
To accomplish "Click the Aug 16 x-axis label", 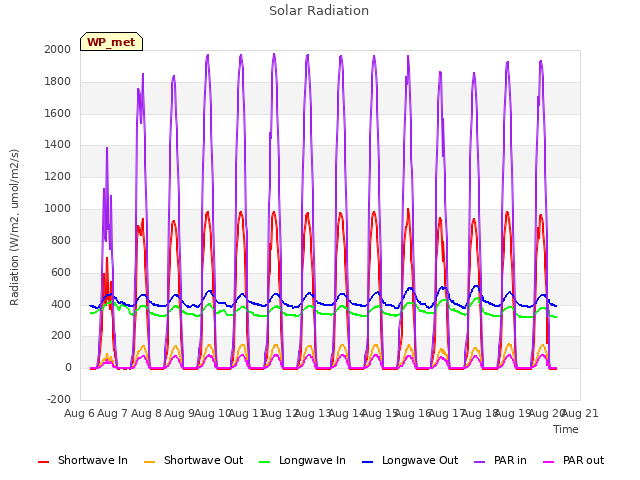I will click(413, 413).
